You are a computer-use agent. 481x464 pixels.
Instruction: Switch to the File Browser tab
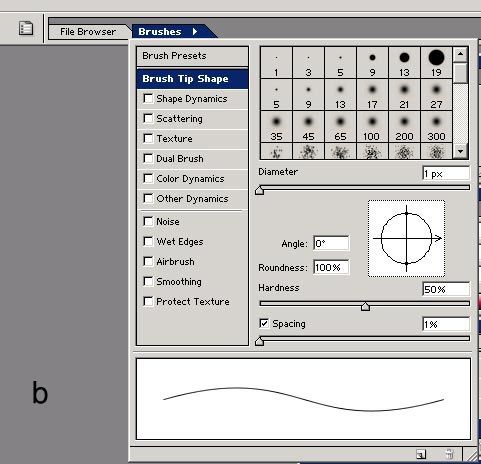88,32
